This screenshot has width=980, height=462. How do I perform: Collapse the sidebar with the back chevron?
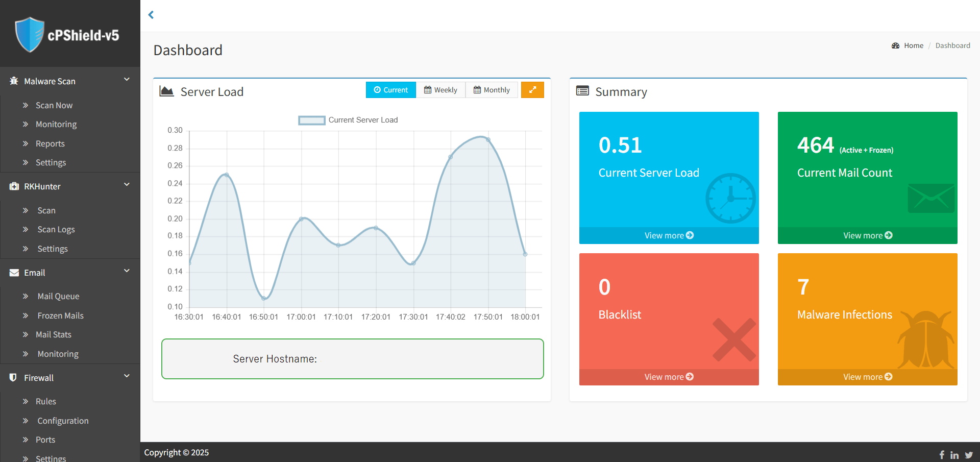point(151,15)
